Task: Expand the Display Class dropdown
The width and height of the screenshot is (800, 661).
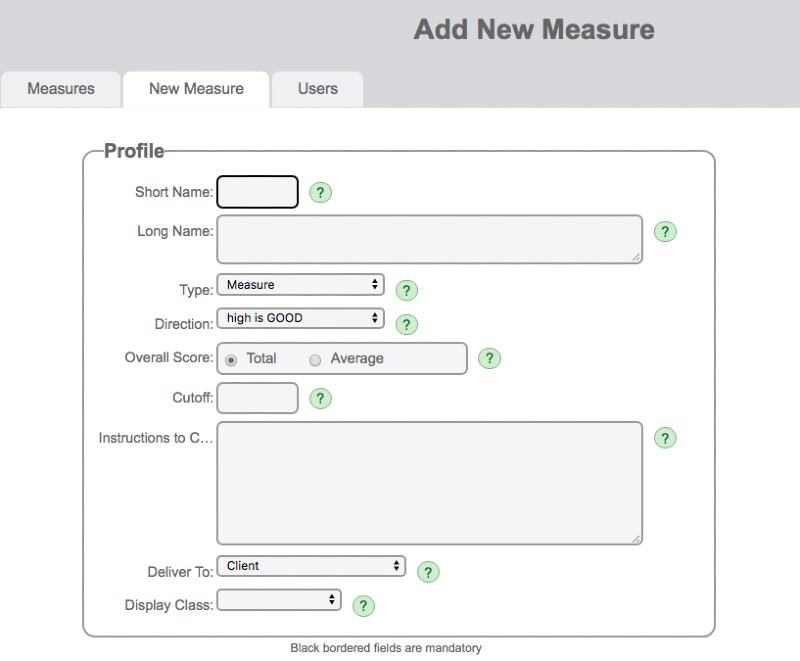Action: 278,600
